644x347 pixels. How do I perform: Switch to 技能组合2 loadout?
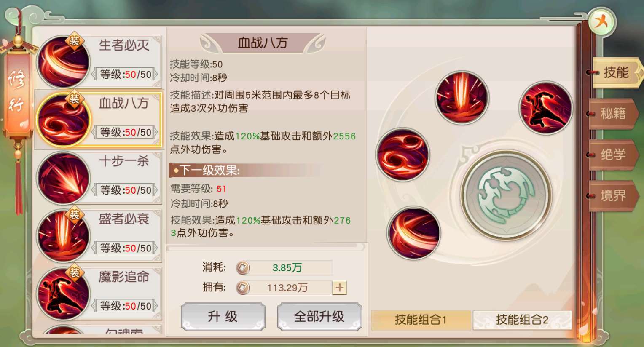[522, 320]
